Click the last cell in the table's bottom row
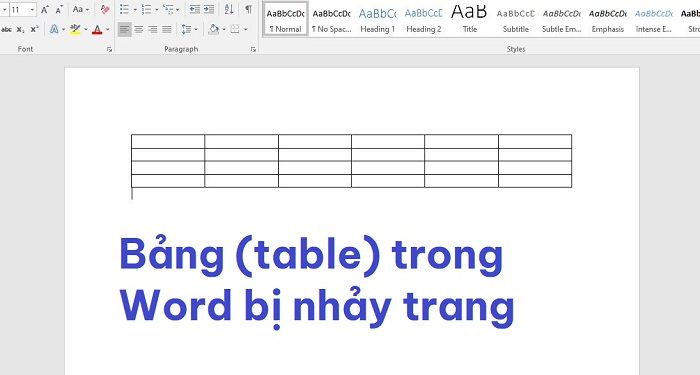The image size is (700, 375). (x=535, y=181)
